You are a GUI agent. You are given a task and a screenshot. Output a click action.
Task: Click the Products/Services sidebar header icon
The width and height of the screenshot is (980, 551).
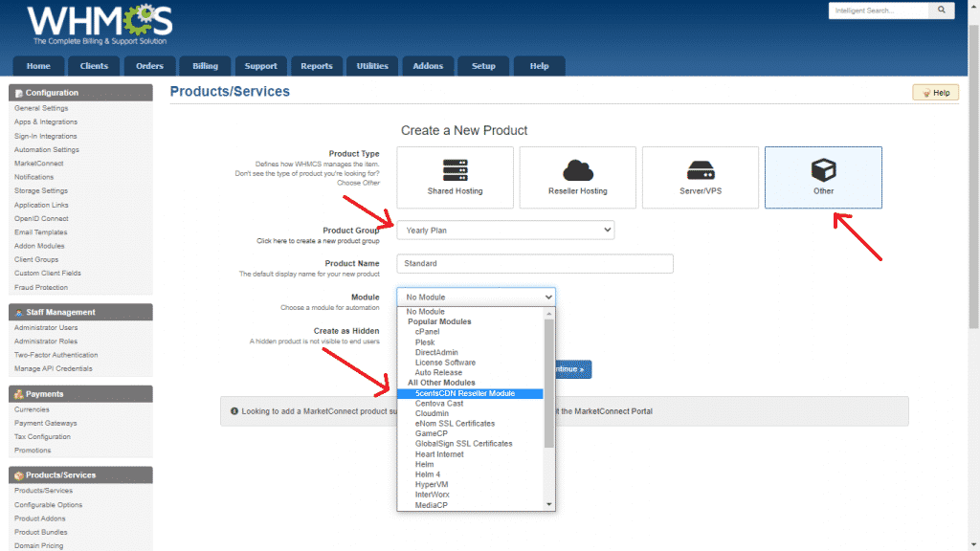(19, 475)
